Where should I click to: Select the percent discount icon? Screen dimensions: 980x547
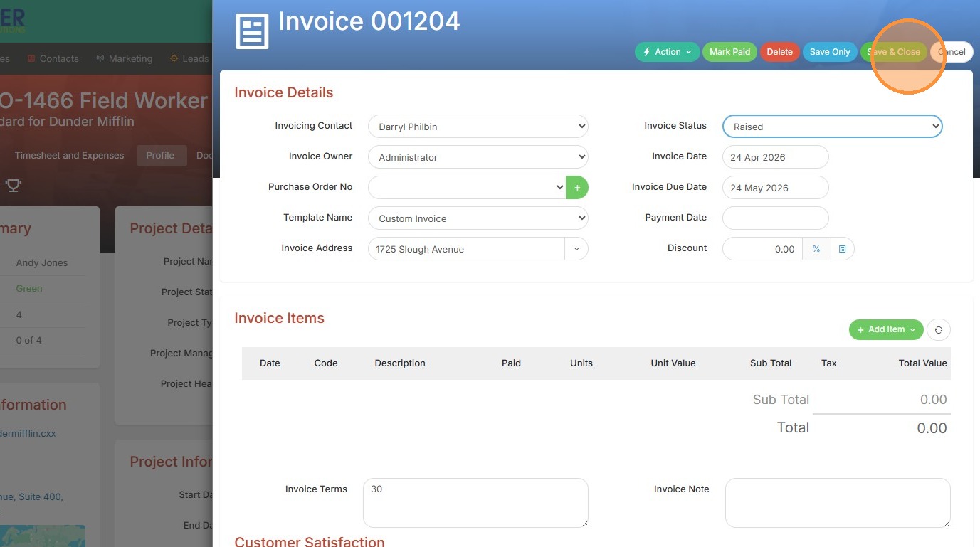[x=816, y=249]
